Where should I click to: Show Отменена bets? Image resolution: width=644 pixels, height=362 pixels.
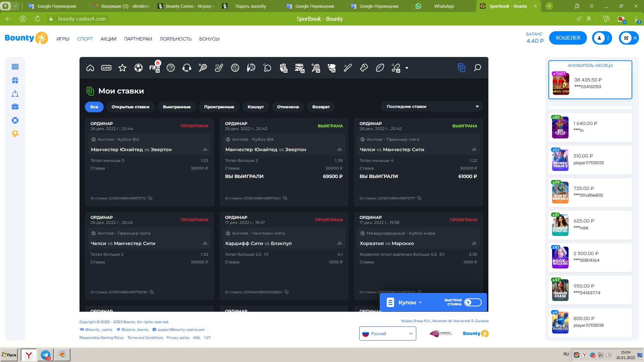(288, 107)
